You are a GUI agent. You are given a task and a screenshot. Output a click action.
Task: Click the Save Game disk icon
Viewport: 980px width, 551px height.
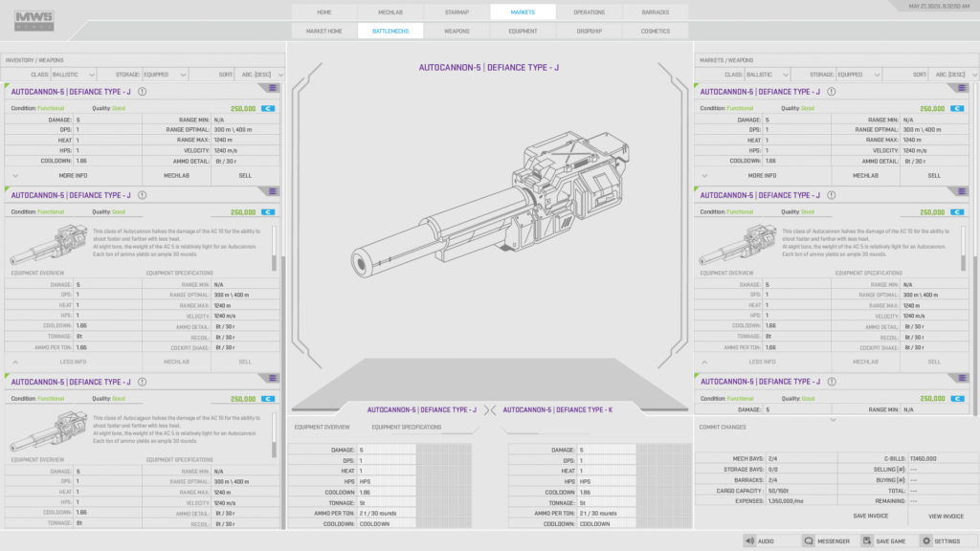point(866,540)
